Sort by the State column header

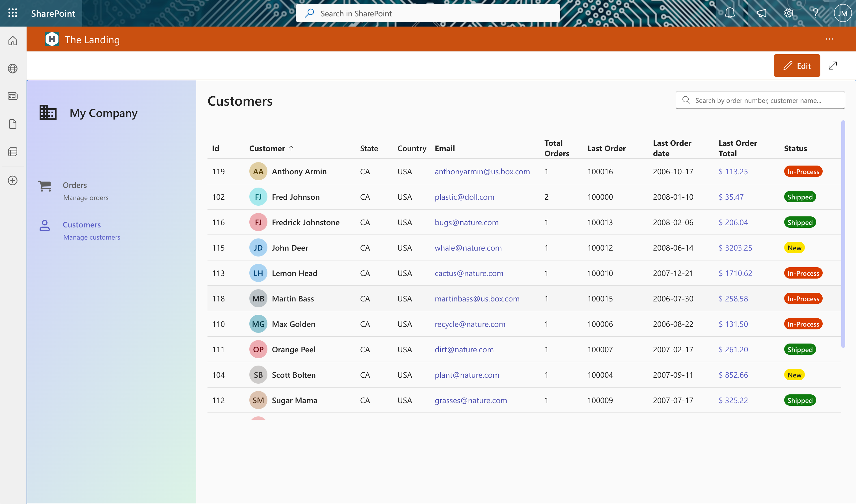coord(369,148)
